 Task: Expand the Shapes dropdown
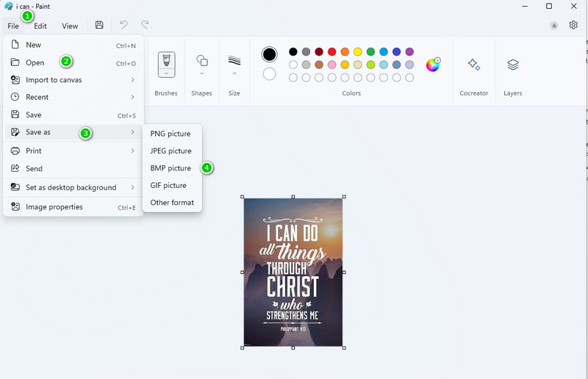point(202,73)
